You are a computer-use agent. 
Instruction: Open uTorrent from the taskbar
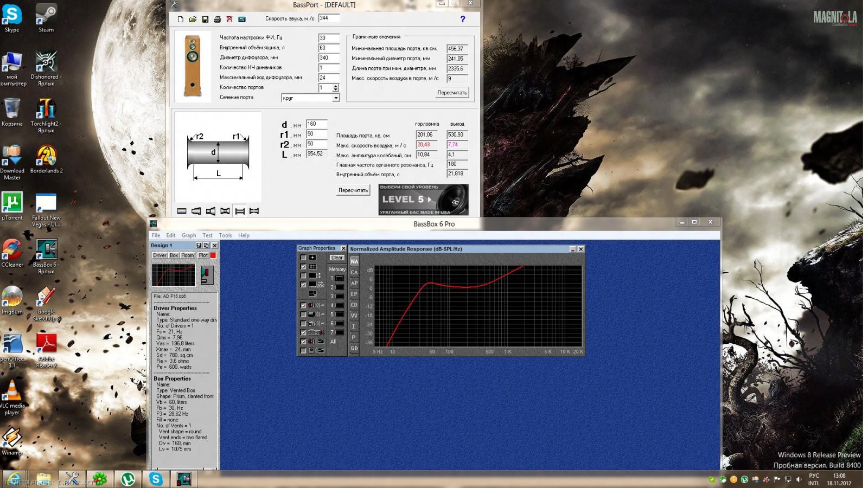pyautogui.click(x=128, y=479)
